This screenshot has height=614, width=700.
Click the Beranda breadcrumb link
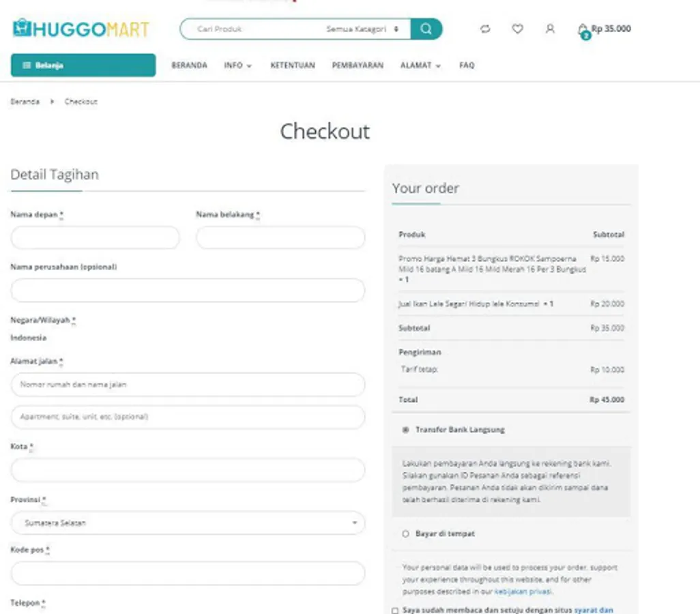tap(25, 102)
